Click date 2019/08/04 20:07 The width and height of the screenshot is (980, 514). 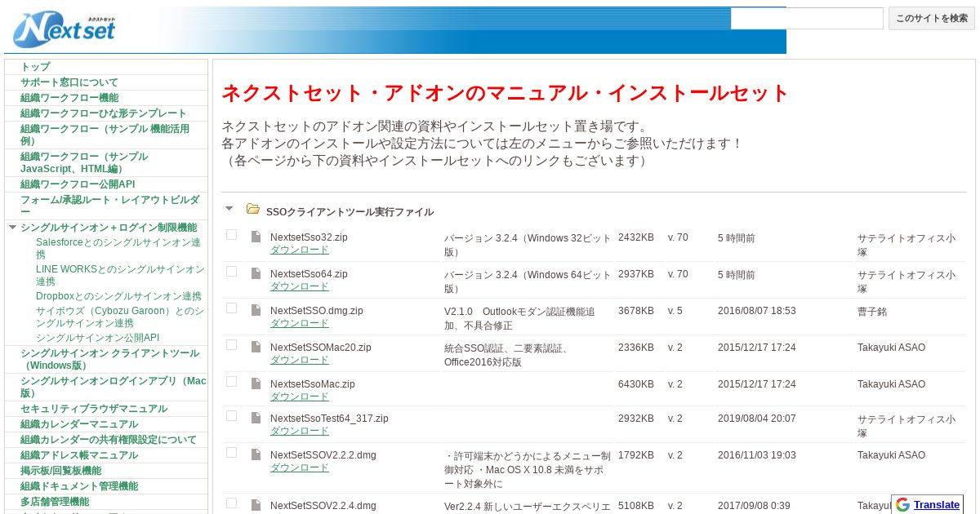tap(757, 419)
